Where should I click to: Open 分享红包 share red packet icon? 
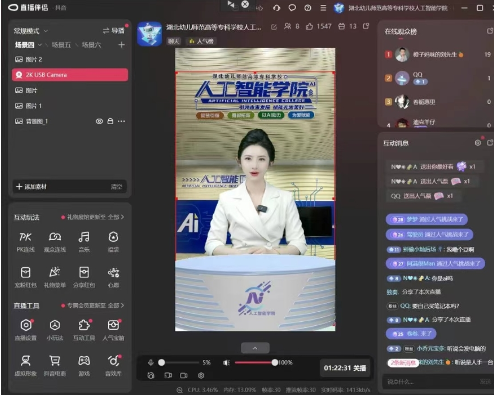pyautogui.click(x=84, y=277)
